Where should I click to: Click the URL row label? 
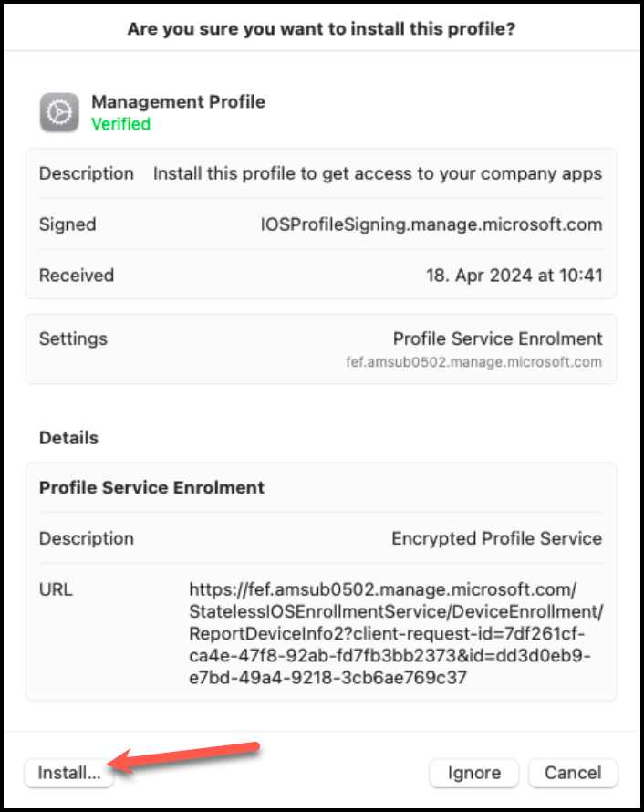pos(56,589)
